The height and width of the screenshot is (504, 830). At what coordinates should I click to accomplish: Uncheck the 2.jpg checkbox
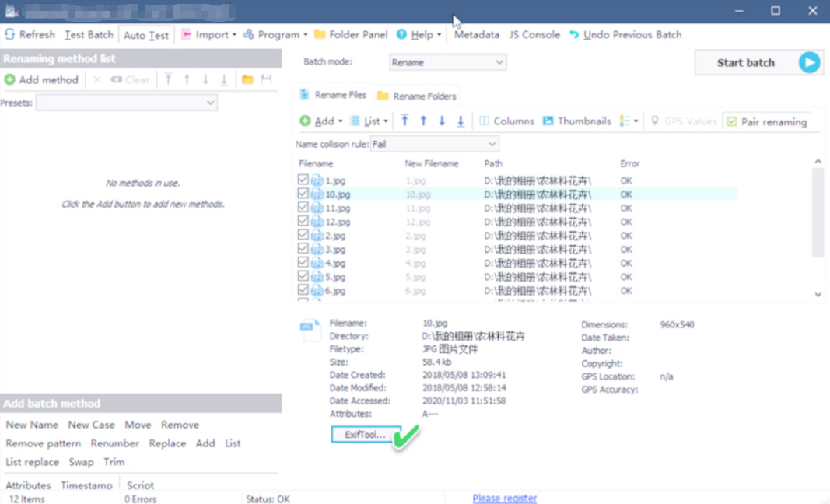coord(303,235)
